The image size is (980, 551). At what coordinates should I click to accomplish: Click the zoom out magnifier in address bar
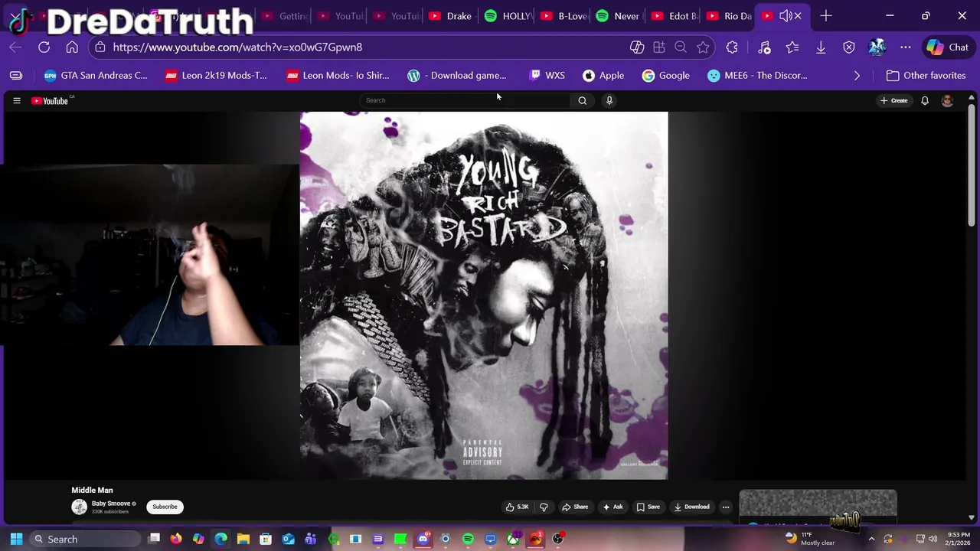tap(681, 47)
